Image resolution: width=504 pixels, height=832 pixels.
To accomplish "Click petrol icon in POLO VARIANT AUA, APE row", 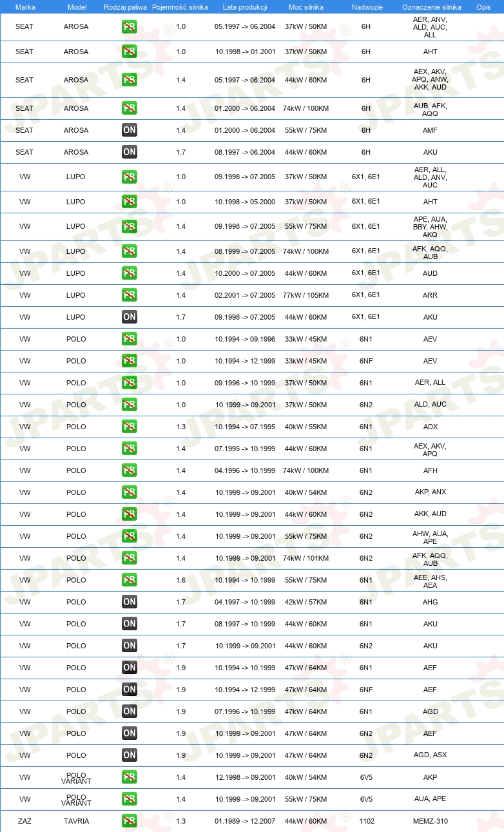I will tap(130, 799).
